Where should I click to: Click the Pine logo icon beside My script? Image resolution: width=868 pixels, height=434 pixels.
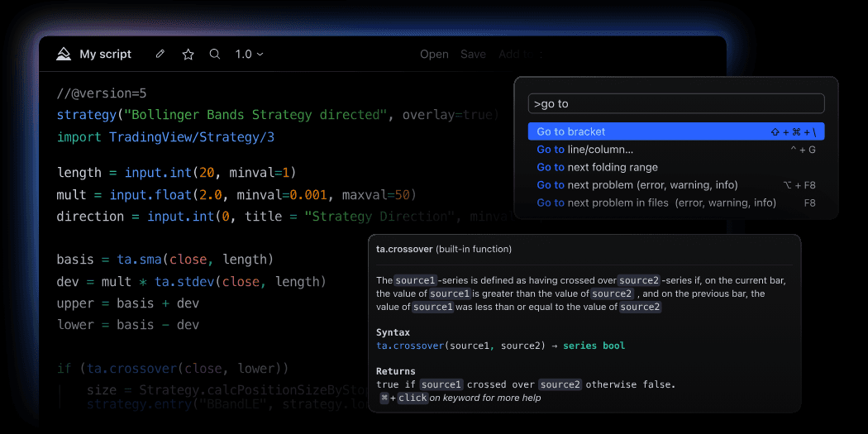pyautogui.click(x=64, y=55)
